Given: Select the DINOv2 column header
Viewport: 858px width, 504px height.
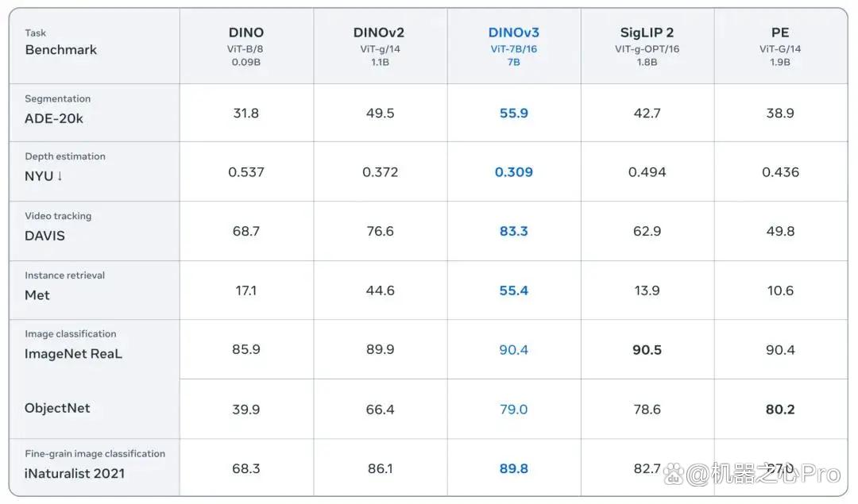Looking at the screenshot, I should pos(379,47).
